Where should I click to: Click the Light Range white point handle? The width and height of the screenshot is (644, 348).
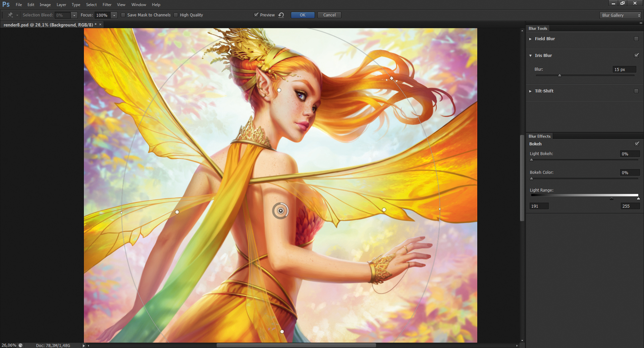[x=638, y=199]
